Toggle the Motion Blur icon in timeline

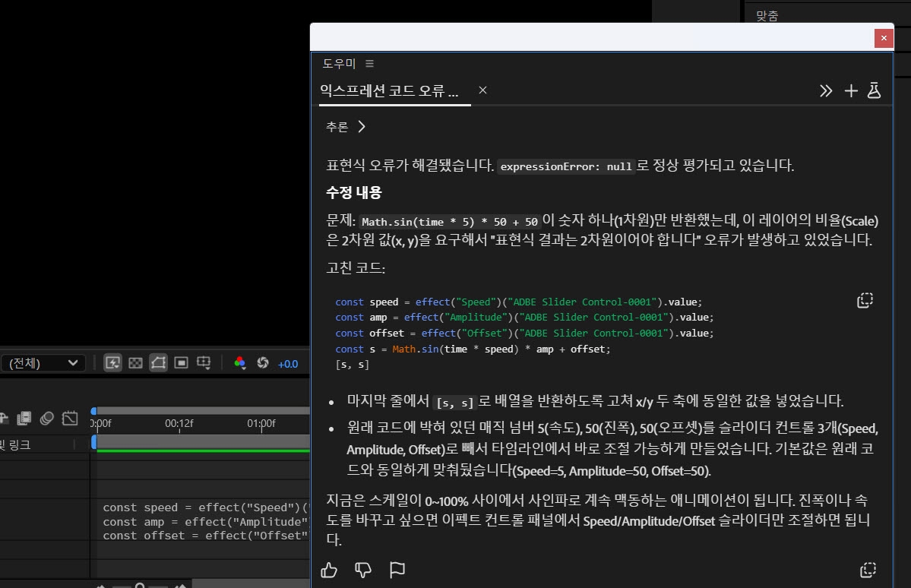point(47,419)
